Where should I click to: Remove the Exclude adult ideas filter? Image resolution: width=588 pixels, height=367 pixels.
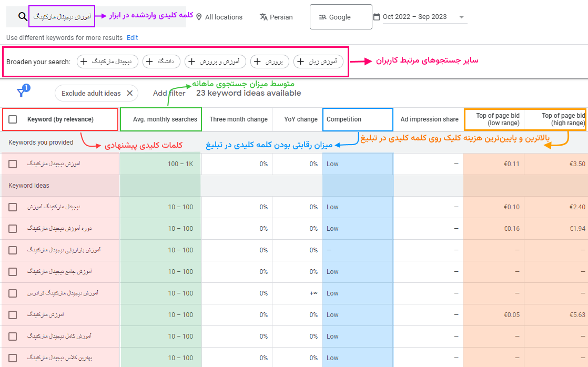tap(129, 93)
